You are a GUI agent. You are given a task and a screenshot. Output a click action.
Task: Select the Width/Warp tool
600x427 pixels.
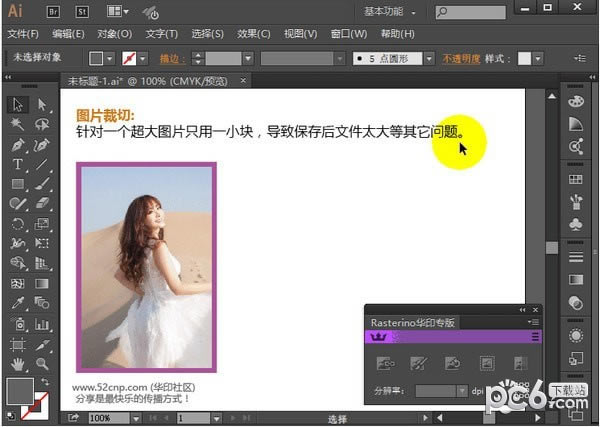18,243
